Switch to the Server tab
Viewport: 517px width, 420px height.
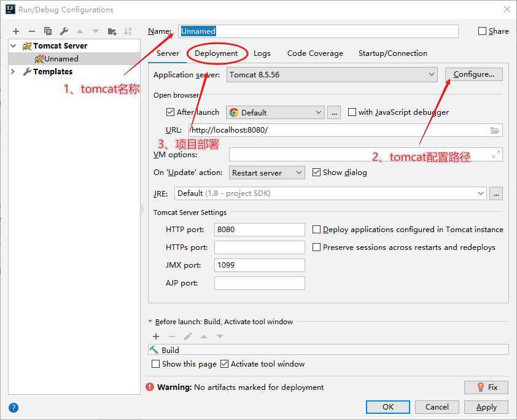pyautogui.click(x=168, y=53)
